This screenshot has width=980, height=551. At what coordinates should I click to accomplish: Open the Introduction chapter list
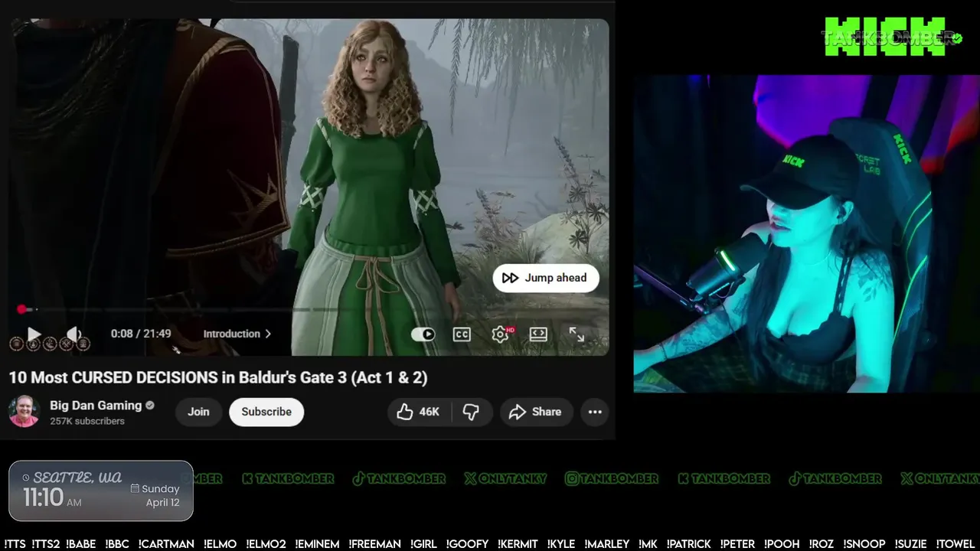pos(237,334)
